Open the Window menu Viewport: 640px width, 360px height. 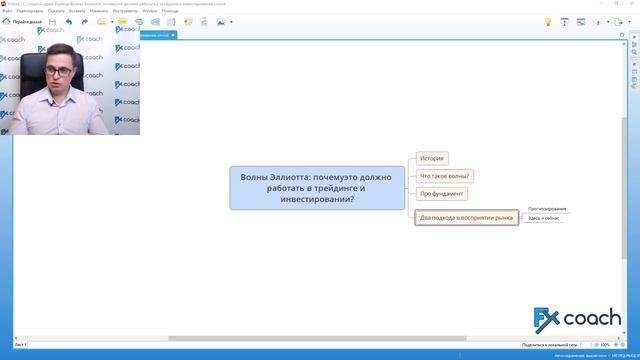(x=150, y=11)
